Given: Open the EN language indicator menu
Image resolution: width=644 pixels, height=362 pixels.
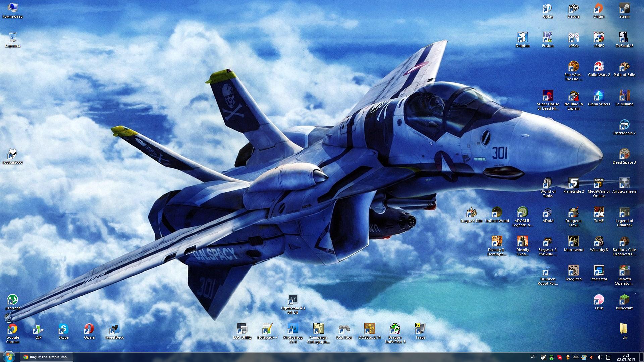Looking at the screenshot, I should click(x=533, y=357).
